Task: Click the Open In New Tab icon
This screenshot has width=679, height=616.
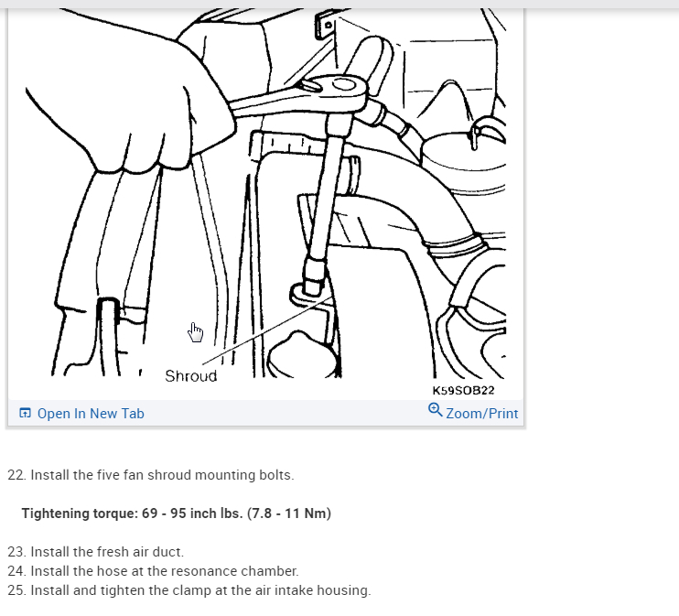Action: [25, 413]
